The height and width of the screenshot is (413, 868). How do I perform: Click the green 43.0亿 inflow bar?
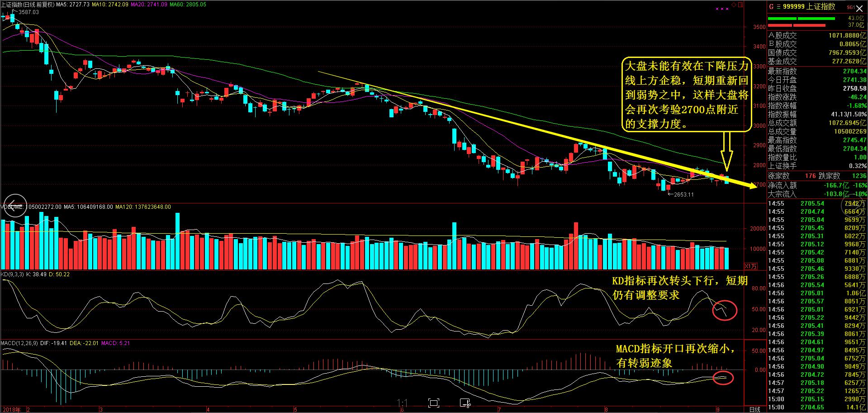(x=802, y=19)
